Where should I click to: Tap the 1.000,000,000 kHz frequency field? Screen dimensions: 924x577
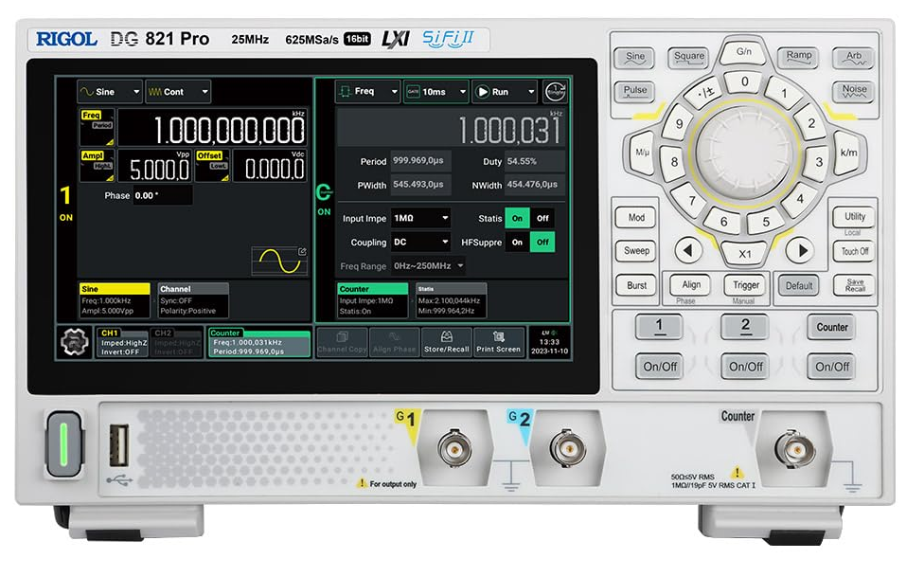click(212, 128)
